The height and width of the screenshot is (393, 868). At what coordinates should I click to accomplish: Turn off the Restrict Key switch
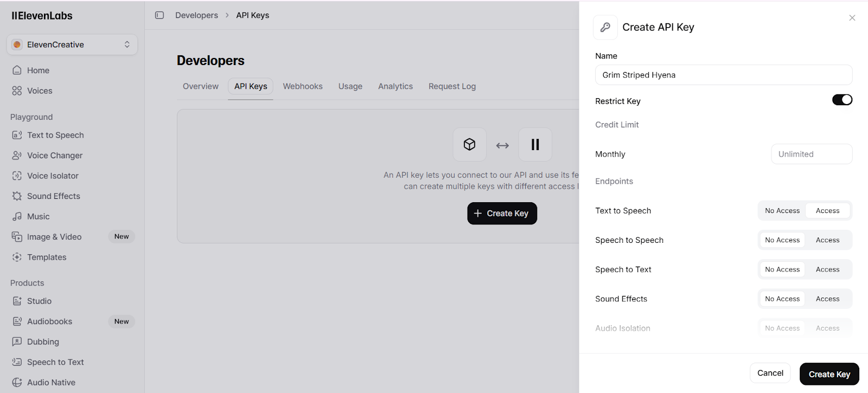point(842,100)
